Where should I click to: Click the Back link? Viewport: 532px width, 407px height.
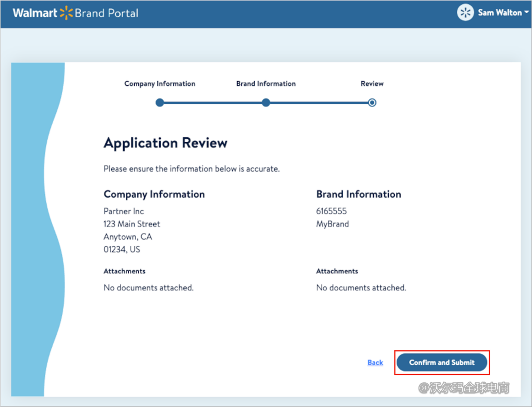click(375, 363)
